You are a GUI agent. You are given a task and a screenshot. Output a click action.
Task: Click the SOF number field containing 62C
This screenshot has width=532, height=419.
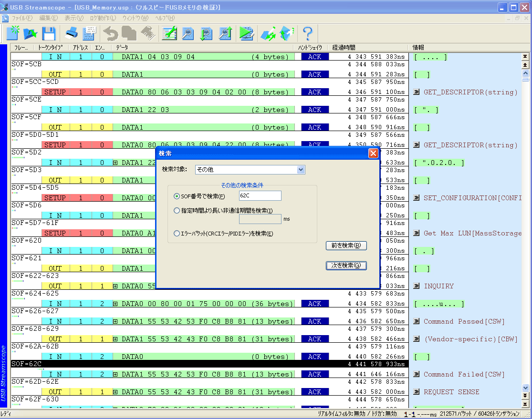pos(260,195)
